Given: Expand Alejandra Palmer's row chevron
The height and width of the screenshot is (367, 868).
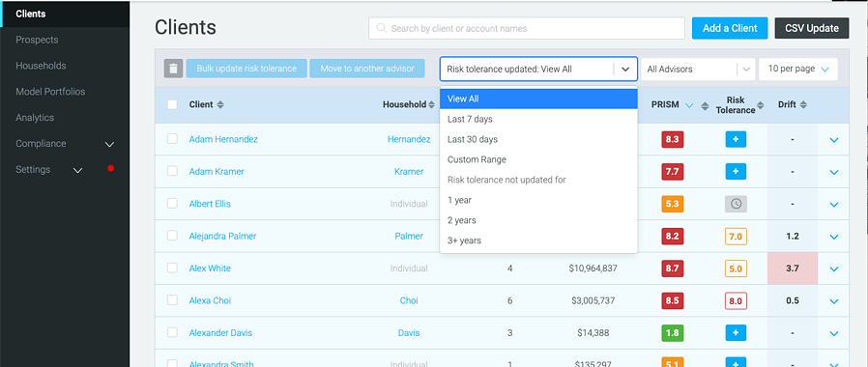Looking at the screenshot, I should pyautogui.click(x=834, y=237).
